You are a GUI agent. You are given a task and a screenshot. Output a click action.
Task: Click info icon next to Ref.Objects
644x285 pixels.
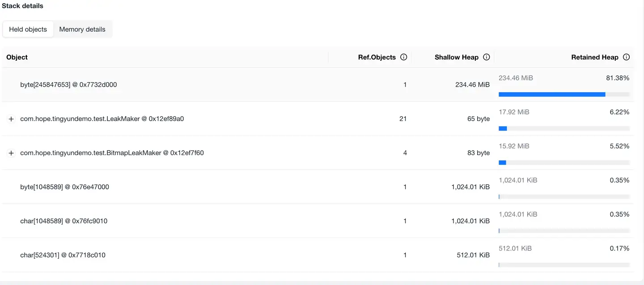(403, 57)
